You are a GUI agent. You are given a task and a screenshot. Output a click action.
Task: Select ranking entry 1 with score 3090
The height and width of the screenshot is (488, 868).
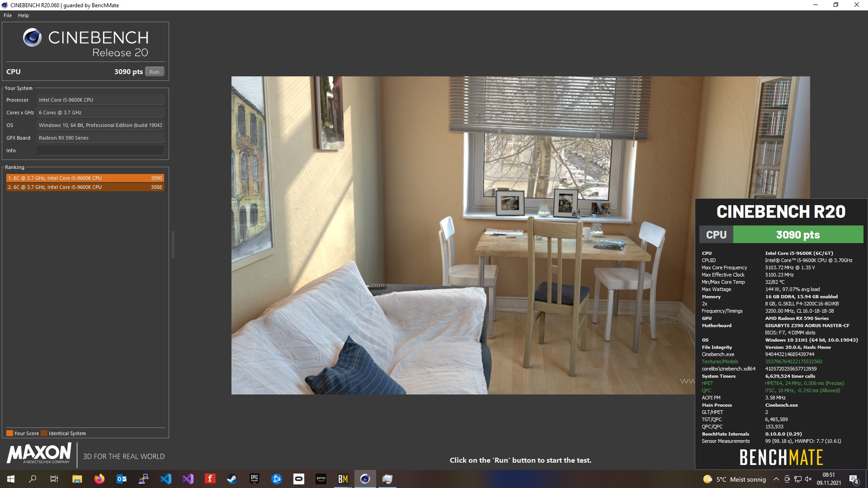click(85, 178)
